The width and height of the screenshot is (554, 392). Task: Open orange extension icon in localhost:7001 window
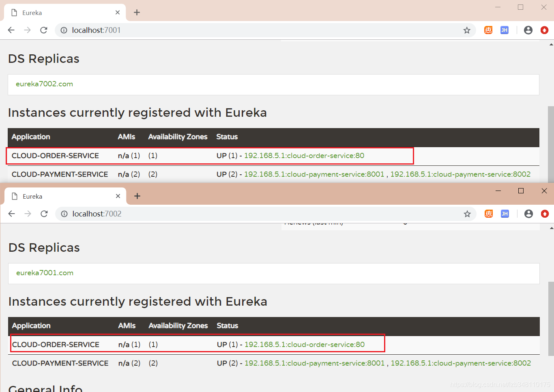click(488, 30)
